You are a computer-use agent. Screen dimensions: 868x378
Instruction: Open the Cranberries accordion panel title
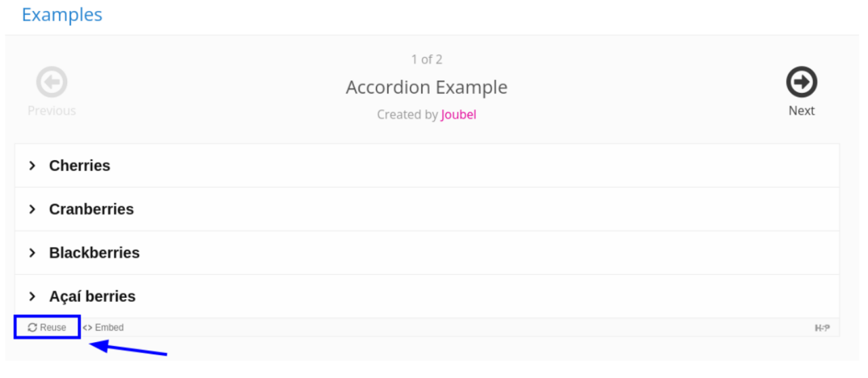click(92, 209)
